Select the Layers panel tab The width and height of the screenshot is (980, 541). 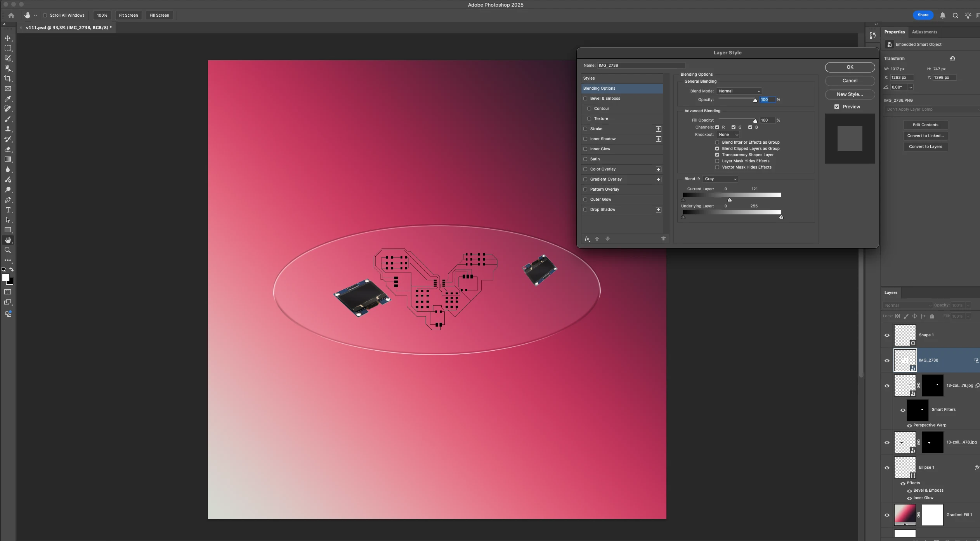tap(891, 293)
